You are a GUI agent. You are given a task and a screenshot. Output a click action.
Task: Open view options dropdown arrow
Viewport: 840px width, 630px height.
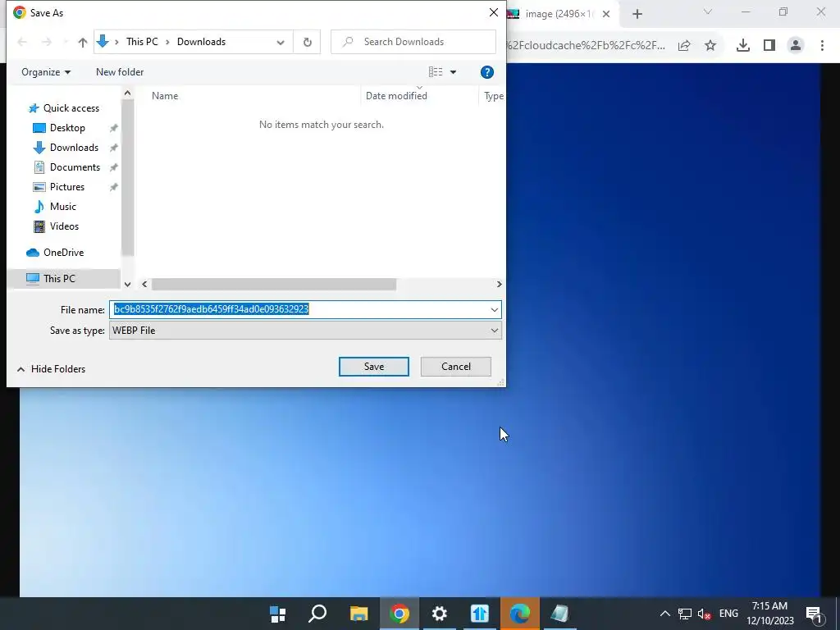click(x=453, y=72)
